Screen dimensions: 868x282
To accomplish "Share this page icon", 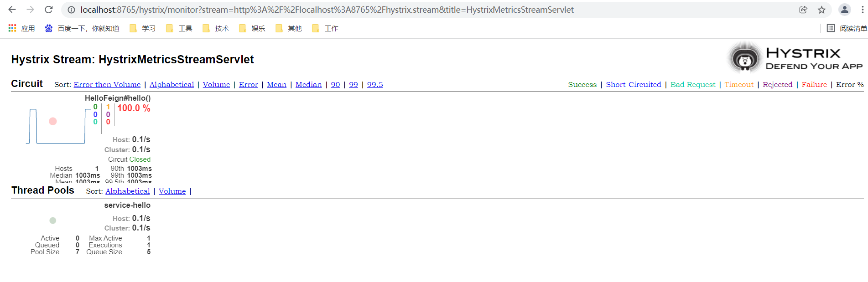I will [803, 10].
